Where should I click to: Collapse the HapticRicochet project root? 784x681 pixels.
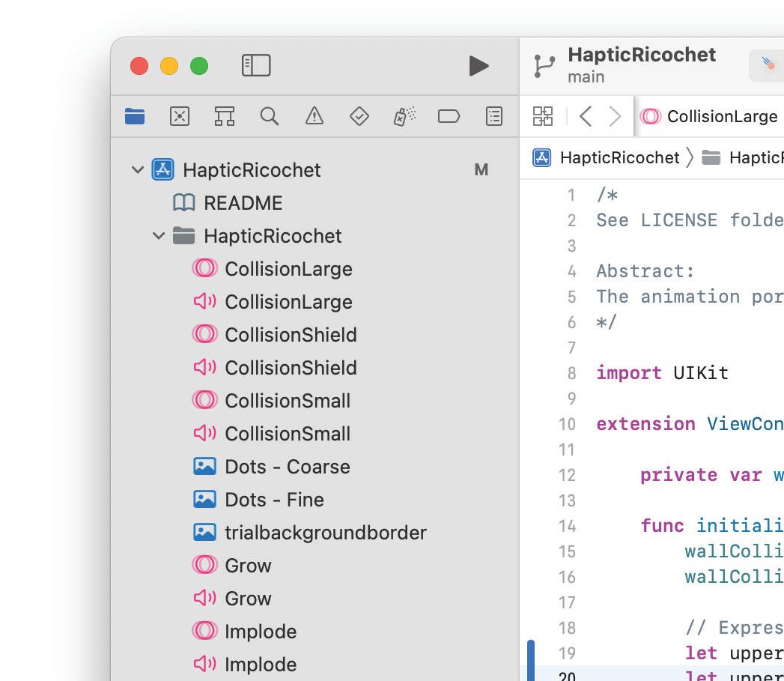click(138, 169)
